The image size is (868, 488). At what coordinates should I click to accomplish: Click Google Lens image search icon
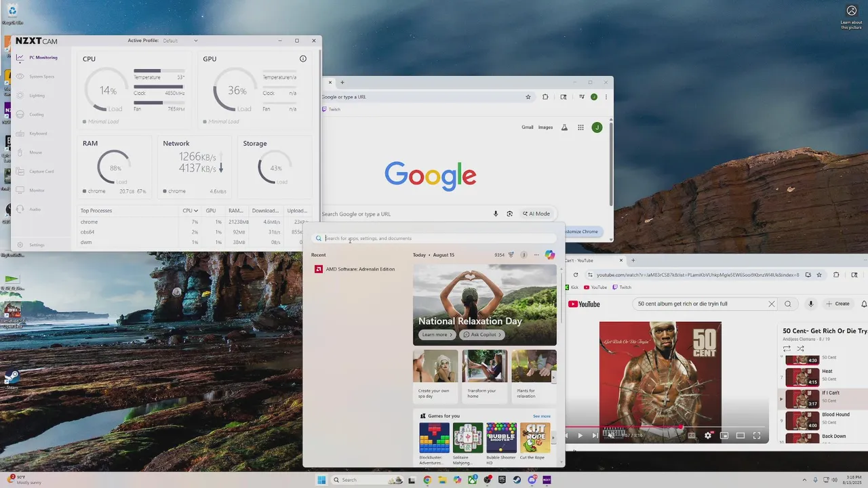(510, 213)
